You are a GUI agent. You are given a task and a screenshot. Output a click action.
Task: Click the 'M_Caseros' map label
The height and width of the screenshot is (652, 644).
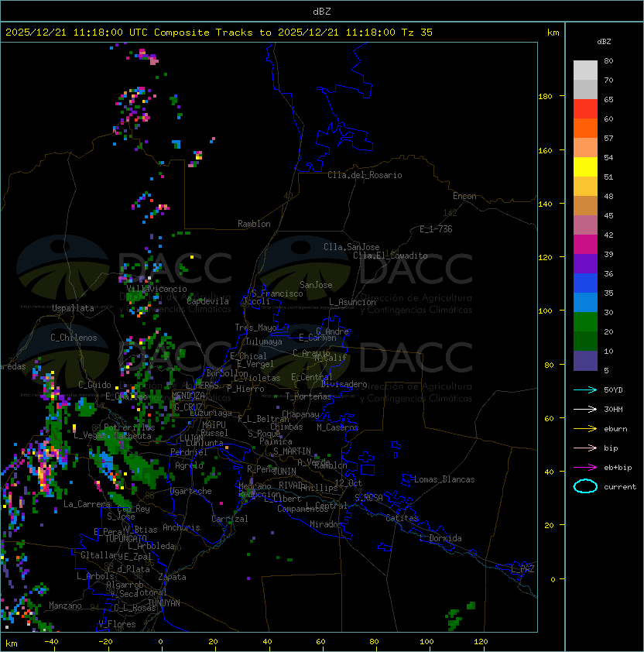337,427
